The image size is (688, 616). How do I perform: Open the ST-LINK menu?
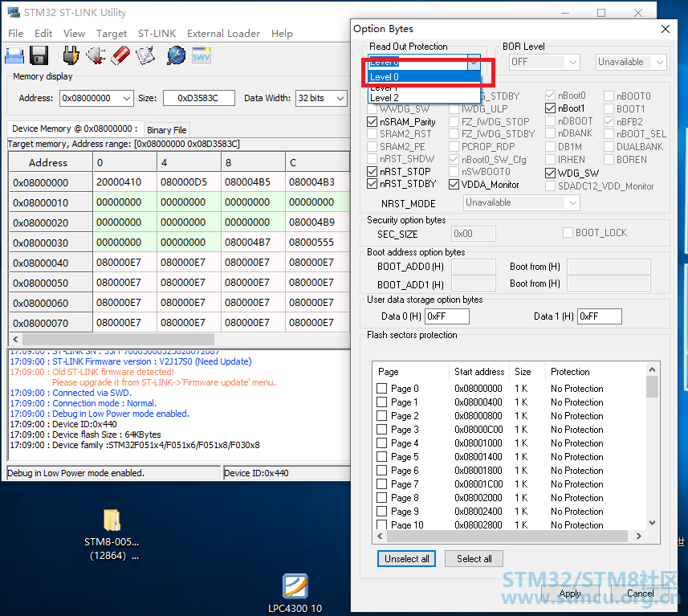[x=157, y=34]
